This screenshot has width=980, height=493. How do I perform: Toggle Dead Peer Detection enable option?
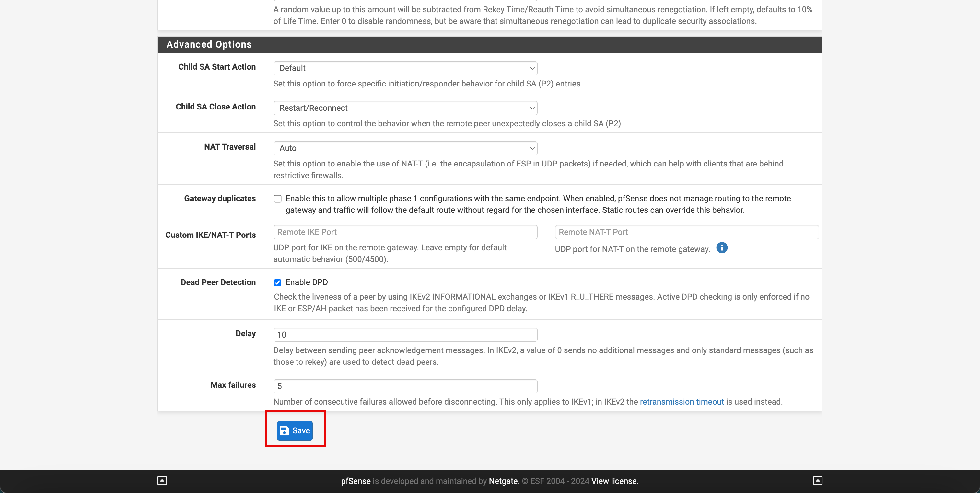(x=277, y=282)
